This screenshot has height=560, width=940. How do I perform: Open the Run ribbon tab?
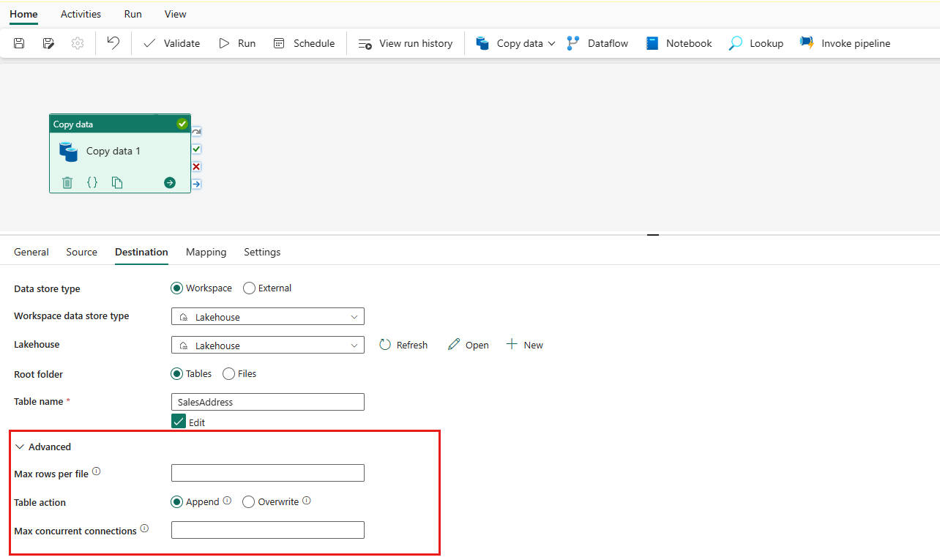pos(133,14)
